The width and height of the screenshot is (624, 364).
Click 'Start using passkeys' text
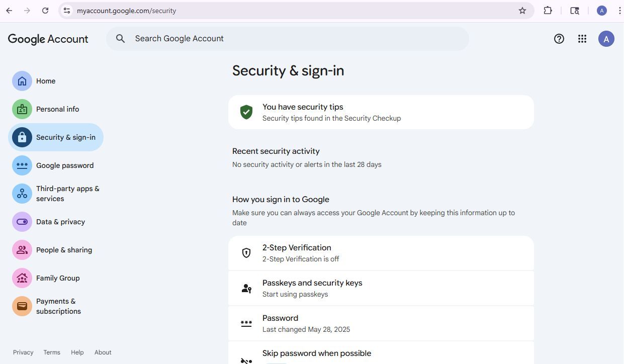295,294
